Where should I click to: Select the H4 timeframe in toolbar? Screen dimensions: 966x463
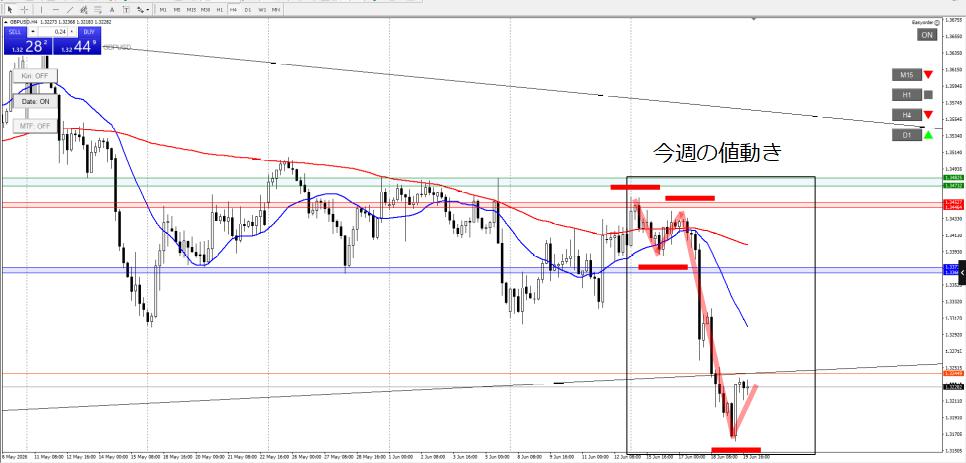coord(233,9)
